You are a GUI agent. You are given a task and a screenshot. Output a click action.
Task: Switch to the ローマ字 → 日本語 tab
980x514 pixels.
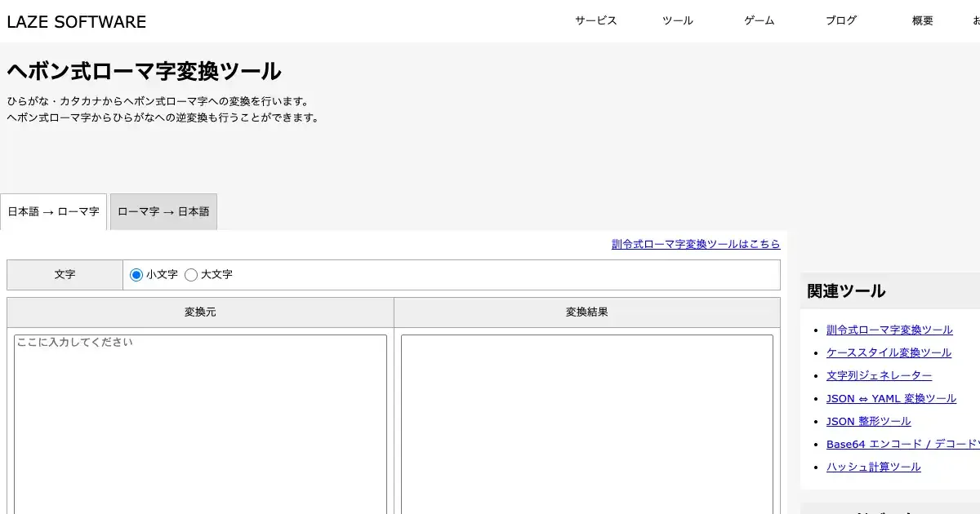(x=163, y=212)
